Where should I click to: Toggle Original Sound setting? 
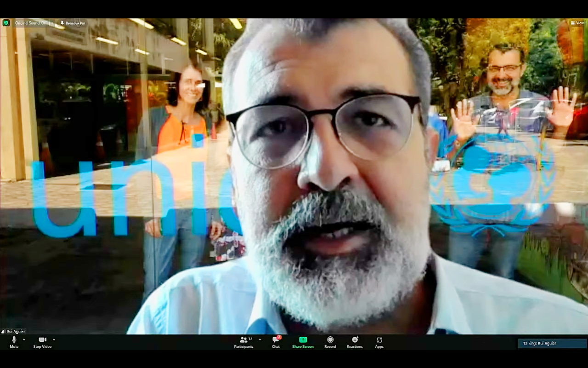[30, 23]
